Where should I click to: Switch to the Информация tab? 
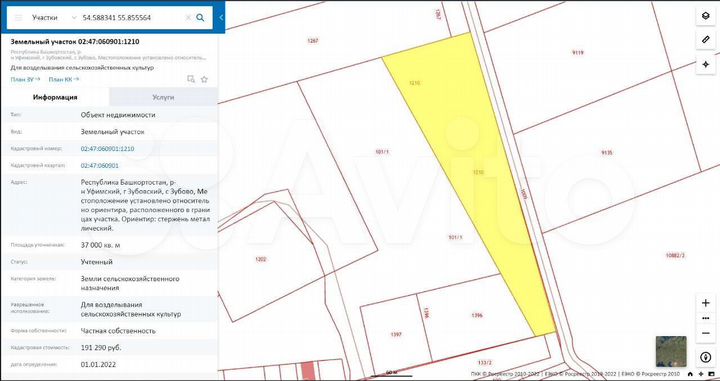coord(55,97)
